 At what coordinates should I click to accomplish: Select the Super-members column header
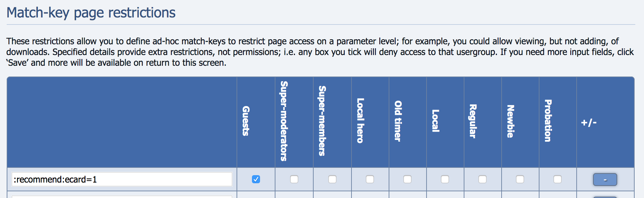point(322,121)
